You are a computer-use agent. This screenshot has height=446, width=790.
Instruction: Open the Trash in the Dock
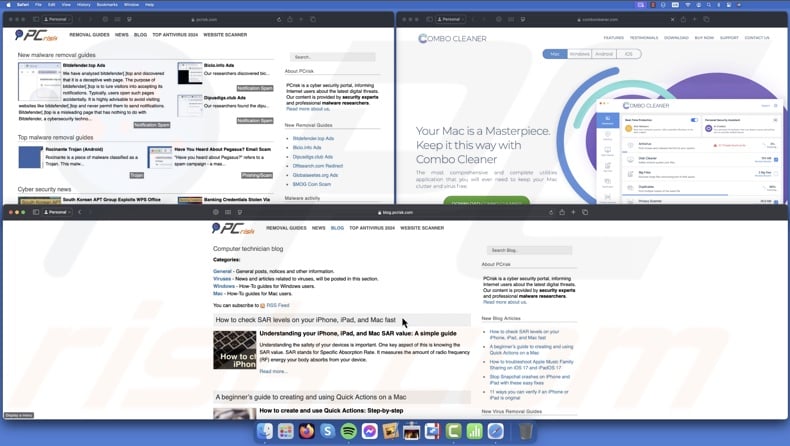click(525, 432)
